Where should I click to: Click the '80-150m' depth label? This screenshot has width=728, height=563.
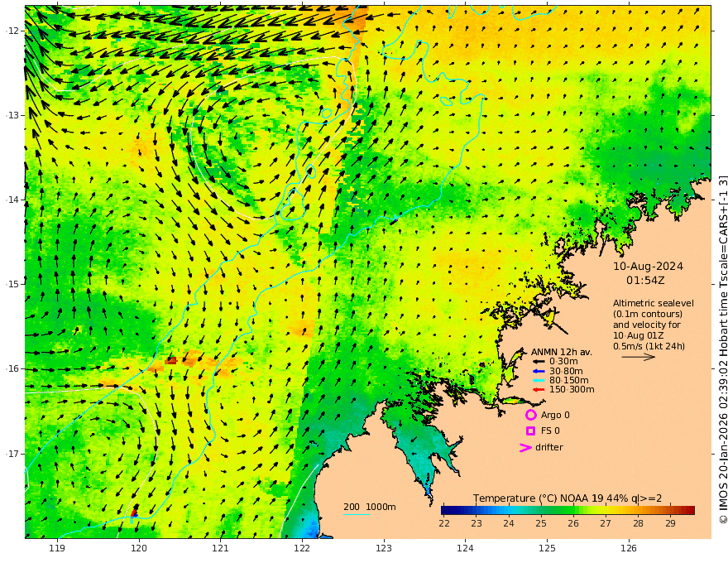point(569,381)
